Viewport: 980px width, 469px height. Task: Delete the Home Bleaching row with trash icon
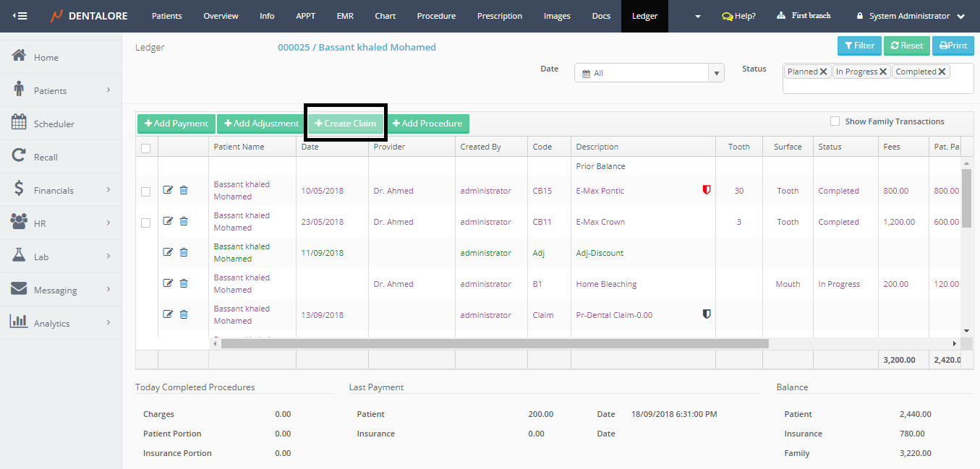[x=184, y=283]
